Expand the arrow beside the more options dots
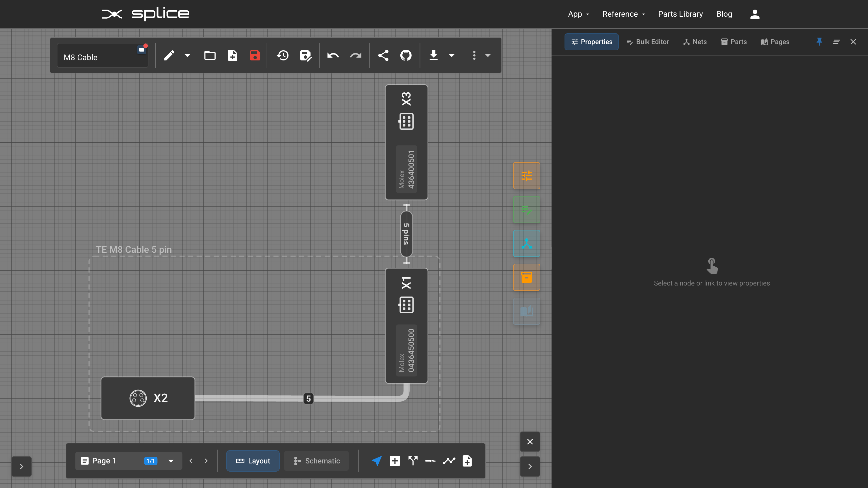The image size is (868, 488). [x=488, y=56]
